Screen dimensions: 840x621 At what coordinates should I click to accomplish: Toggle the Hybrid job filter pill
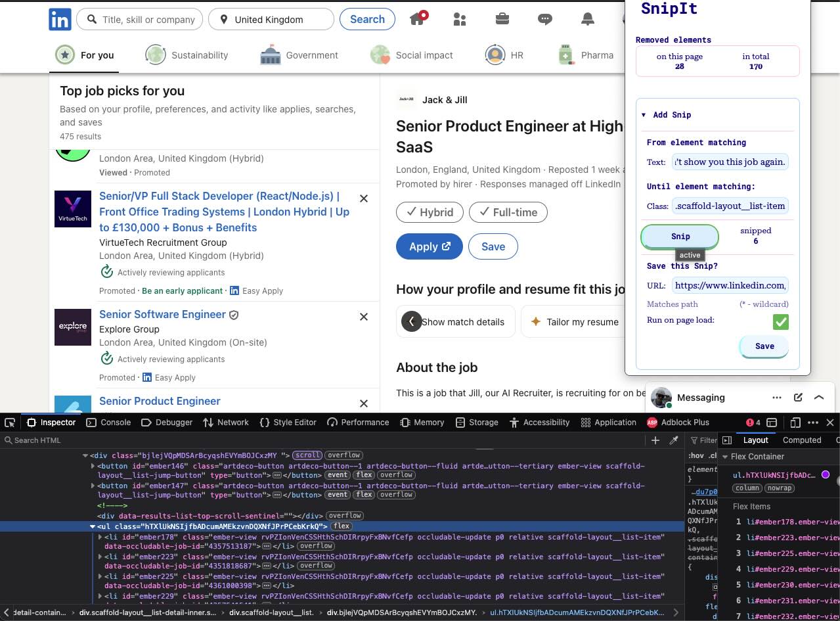pyautogui.click(x=430, y=212)
